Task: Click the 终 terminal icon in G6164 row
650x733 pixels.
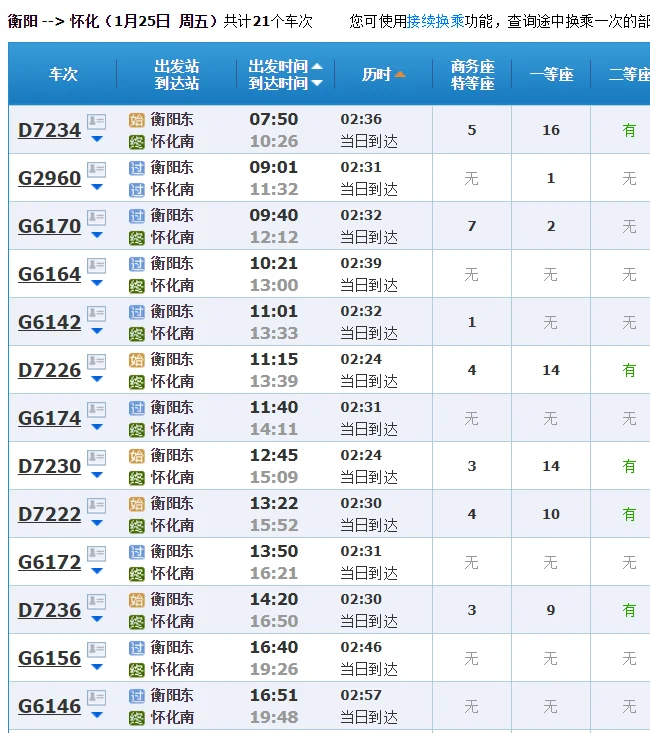Action: tap(137, 286)
